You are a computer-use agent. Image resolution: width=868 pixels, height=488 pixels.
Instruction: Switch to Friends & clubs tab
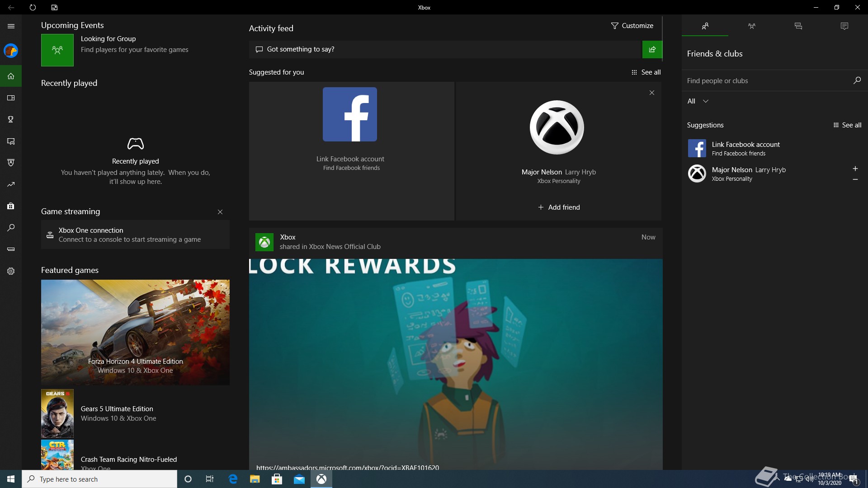[705, 26]
